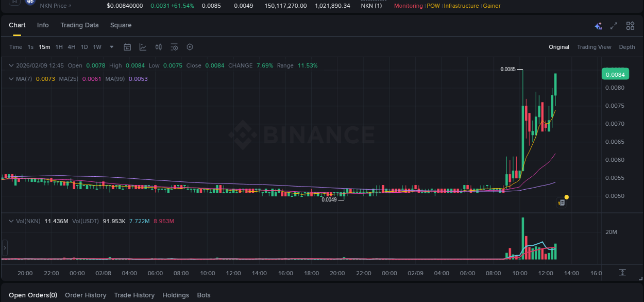The height and width of the screenshot is (302, 644).
Task: Enable the Depth chart view
Action: point(627,47)
